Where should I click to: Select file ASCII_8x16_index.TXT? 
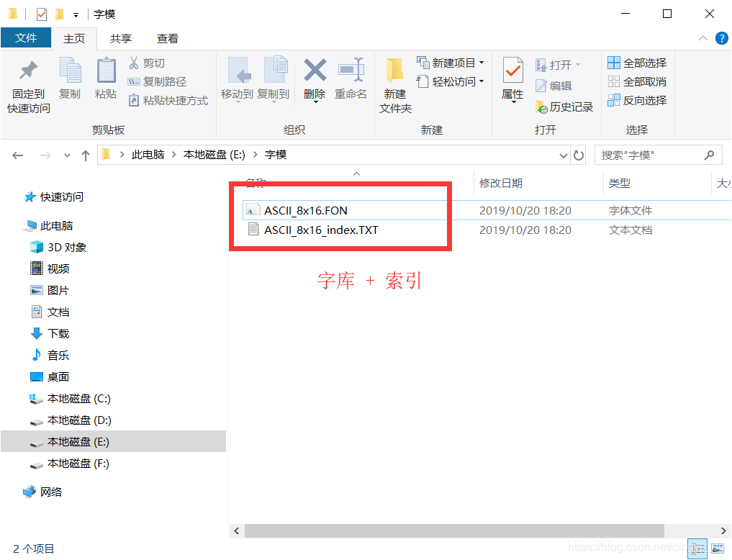coord(321,230)
